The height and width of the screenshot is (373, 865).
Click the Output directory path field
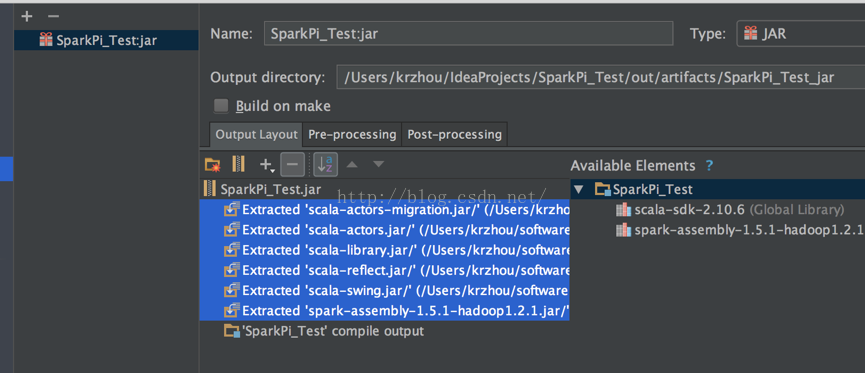[601, 78]
